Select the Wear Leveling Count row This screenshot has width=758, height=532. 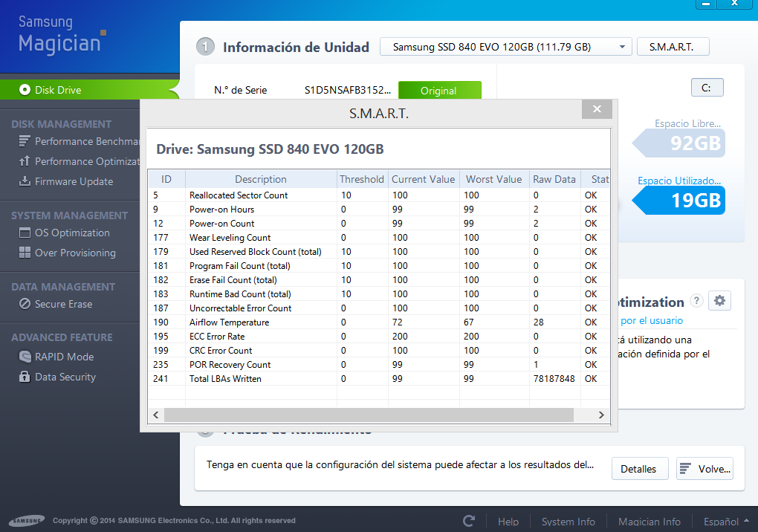point(378,237)
